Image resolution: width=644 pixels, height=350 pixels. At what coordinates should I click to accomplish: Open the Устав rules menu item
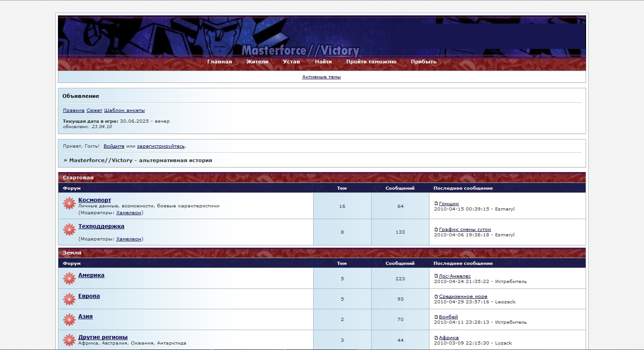point(291,62)
